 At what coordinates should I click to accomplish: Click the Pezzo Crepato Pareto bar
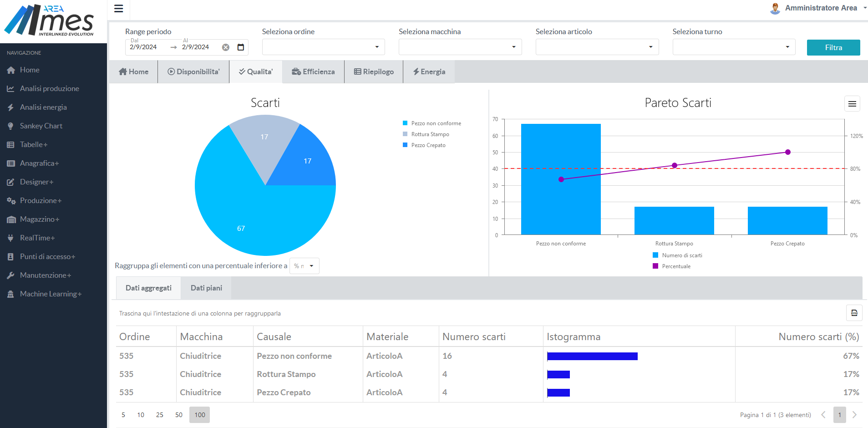click(787, 221)
